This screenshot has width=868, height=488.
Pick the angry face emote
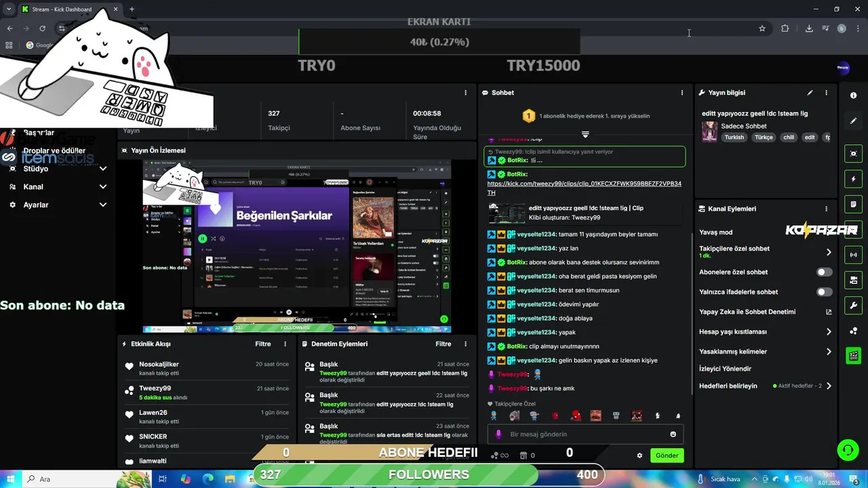click(x=596, y=415)
